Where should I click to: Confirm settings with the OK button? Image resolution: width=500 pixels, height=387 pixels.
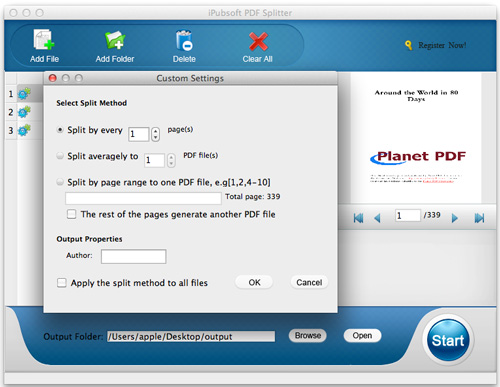[x=254, y=282]
